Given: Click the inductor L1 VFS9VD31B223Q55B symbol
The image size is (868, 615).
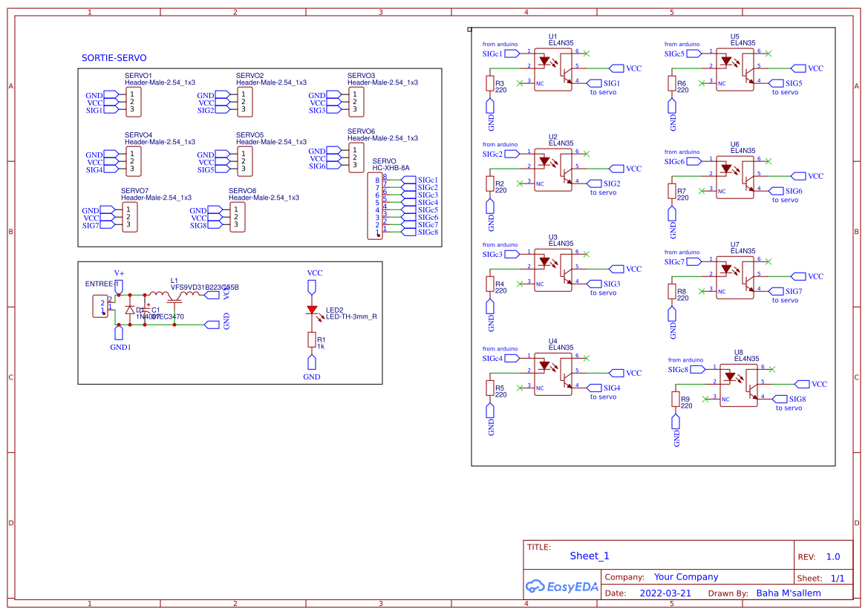Looking at the screenshot, I should point(174,293).
